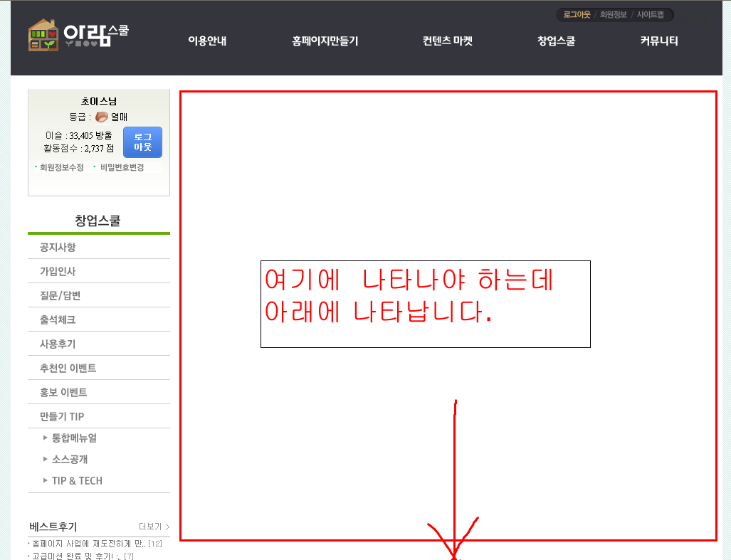Open 더보기 chevron for 베스트후기
731x560 pixels.
(167, 527)
